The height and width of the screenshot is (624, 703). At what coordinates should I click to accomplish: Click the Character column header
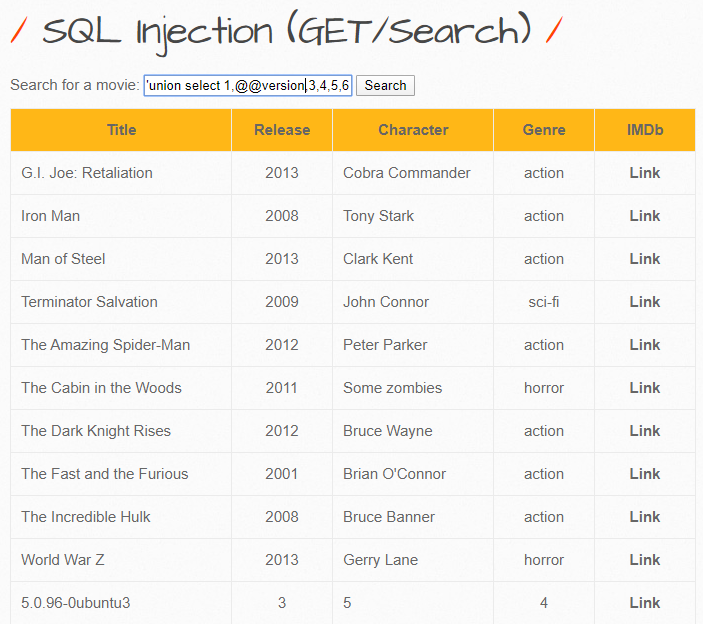(x=413, y=130)
